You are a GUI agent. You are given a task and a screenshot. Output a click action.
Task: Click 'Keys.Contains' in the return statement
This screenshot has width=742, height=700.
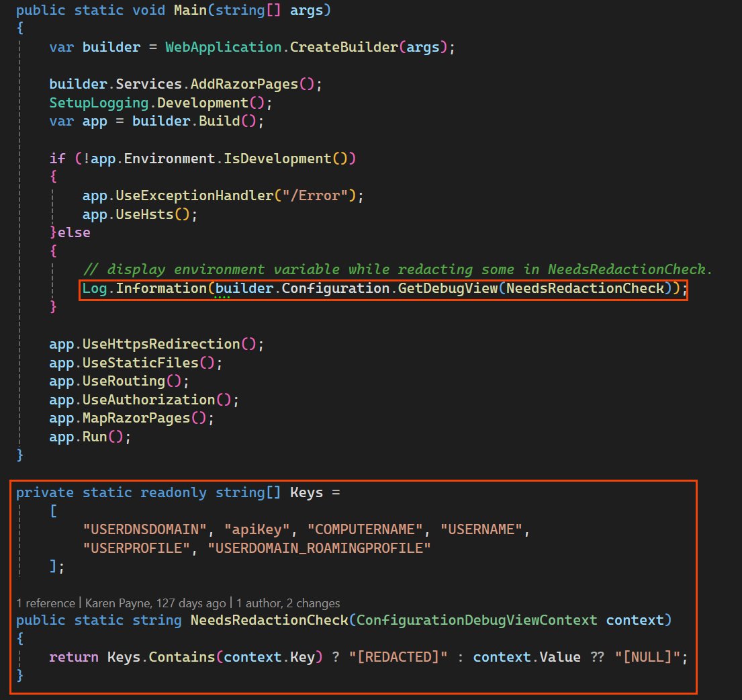(161, 657)
